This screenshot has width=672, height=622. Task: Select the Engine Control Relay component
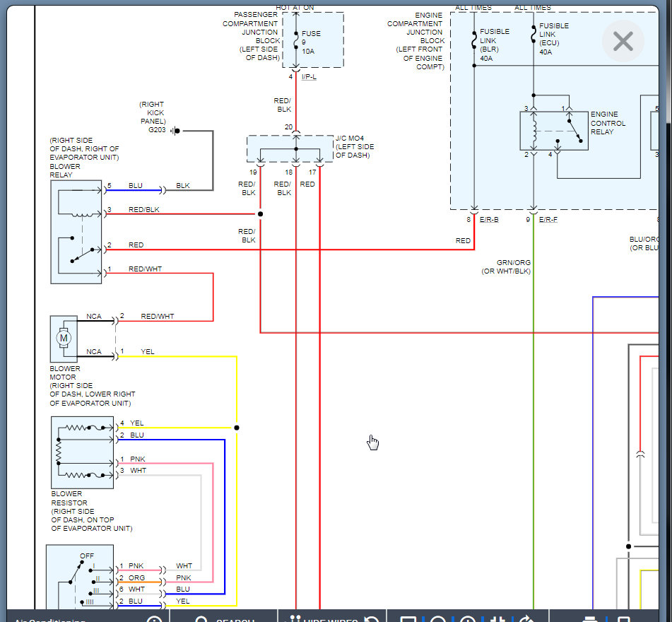(x=554, y=131)
